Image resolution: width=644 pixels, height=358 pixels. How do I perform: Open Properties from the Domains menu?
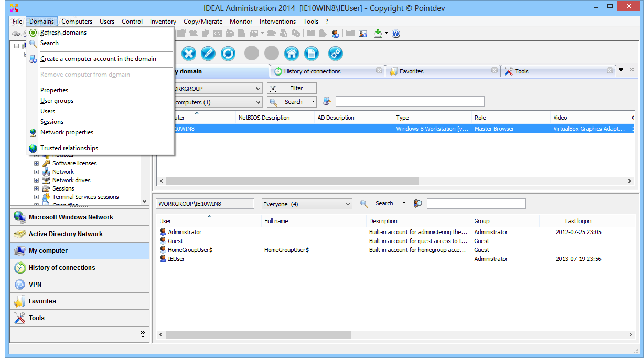click(54, 90)
